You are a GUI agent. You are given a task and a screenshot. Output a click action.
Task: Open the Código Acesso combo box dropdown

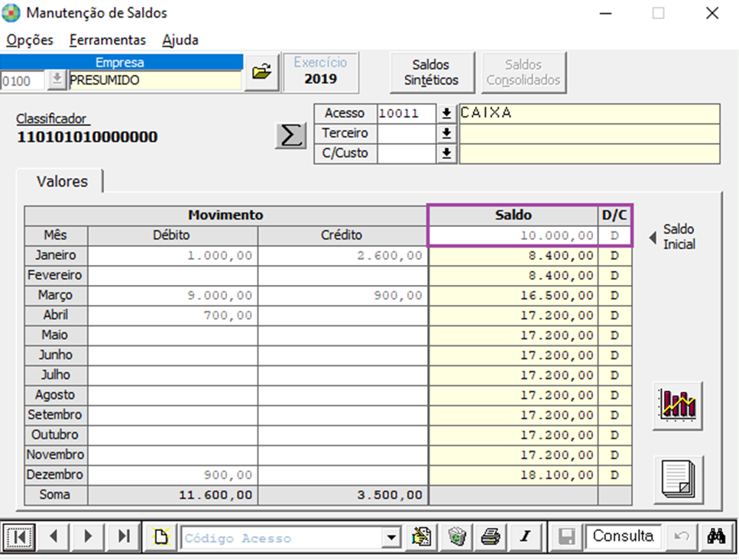(x=391, y=536)
